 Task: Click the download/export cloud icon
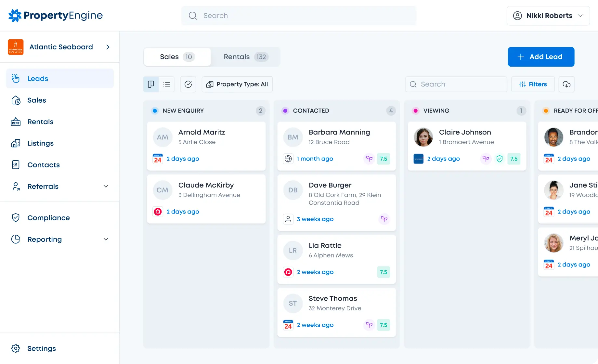(x=566, y=84)
